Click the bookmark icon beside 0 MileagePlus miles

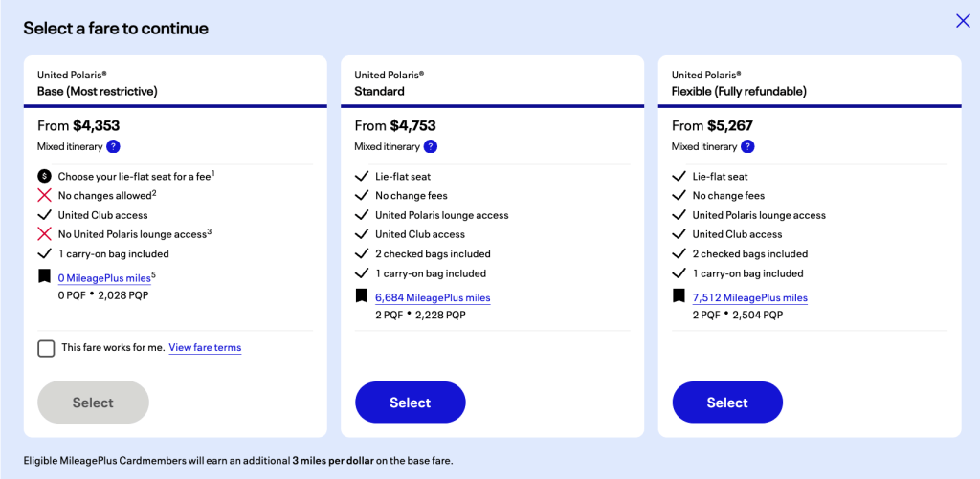click(44, 277)
